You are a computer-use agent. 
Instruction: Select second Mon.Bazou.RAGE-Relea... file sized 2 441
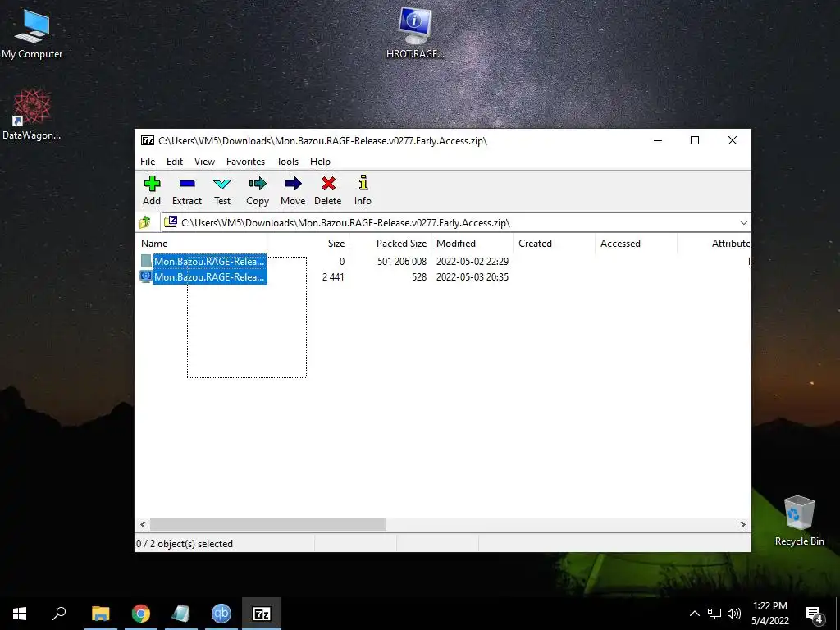[209, 277]
